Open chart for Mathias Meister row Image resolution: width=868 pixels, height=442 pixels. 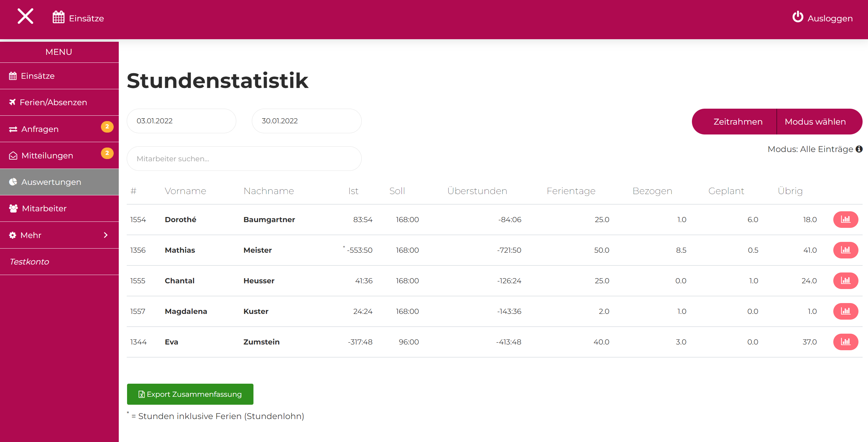(x=845, y=250)
